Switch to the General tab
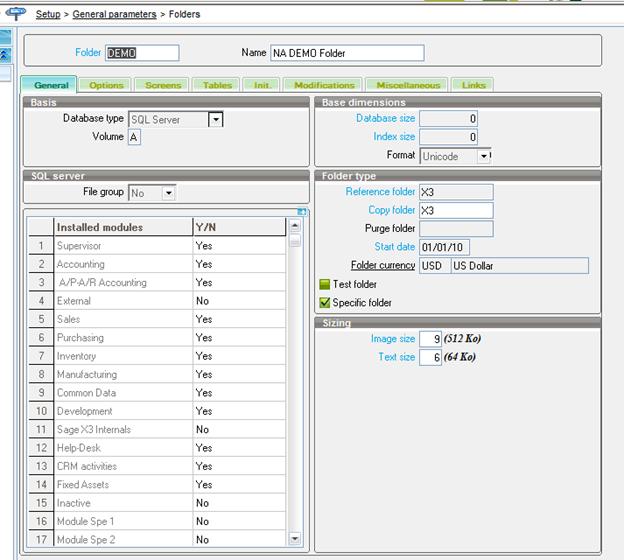Screen dimensions: 624x560 pyautogui.click(x=49, y=85)
